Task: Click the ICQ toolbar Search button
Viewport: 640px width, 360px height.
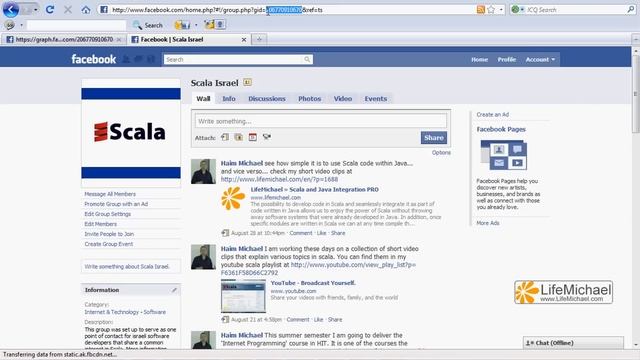Action: point(148,25)
